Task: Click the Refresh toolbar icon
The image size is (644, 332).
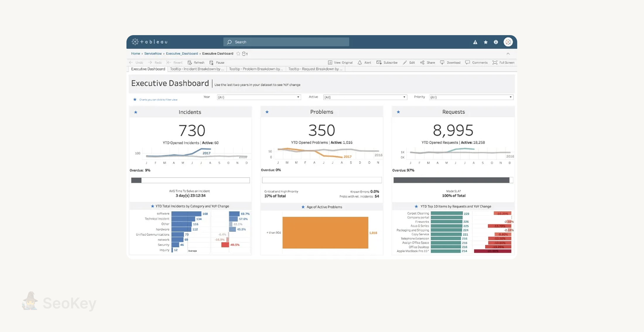Action: 190,63
